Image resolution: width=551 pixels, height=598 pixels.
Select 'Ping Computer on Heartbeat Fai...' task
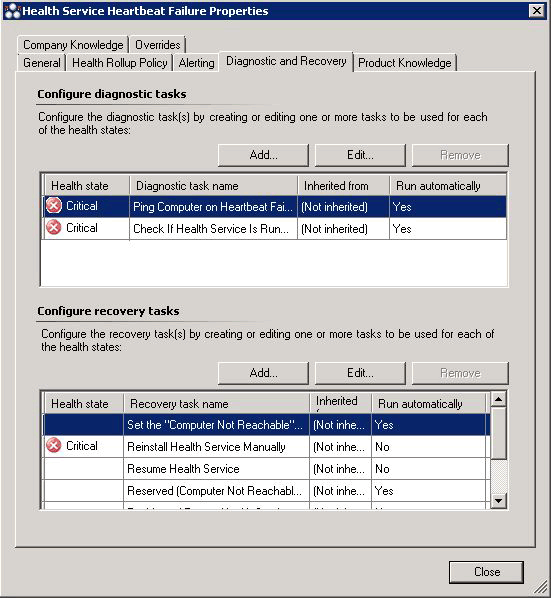coord(213,207)
